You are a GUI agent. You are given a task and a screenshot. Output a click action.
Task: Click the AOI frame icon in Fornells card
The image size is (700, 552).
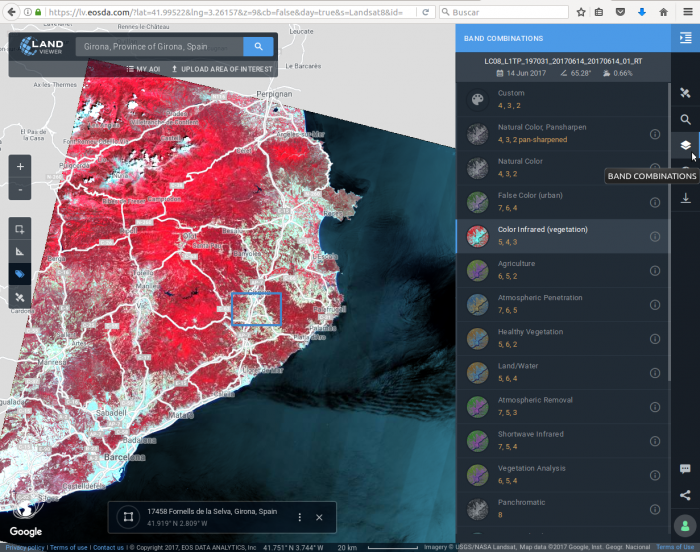click(x=128, y=517)
